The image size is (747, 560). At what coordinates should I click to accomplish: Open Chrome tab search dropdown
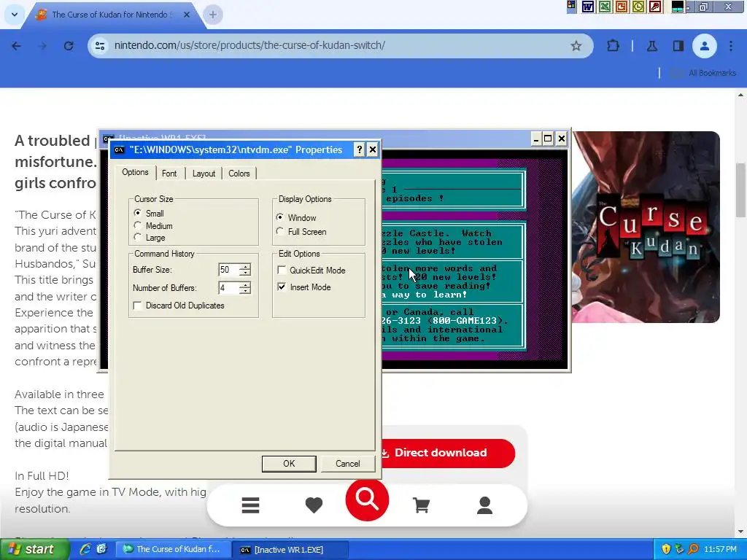15,15
